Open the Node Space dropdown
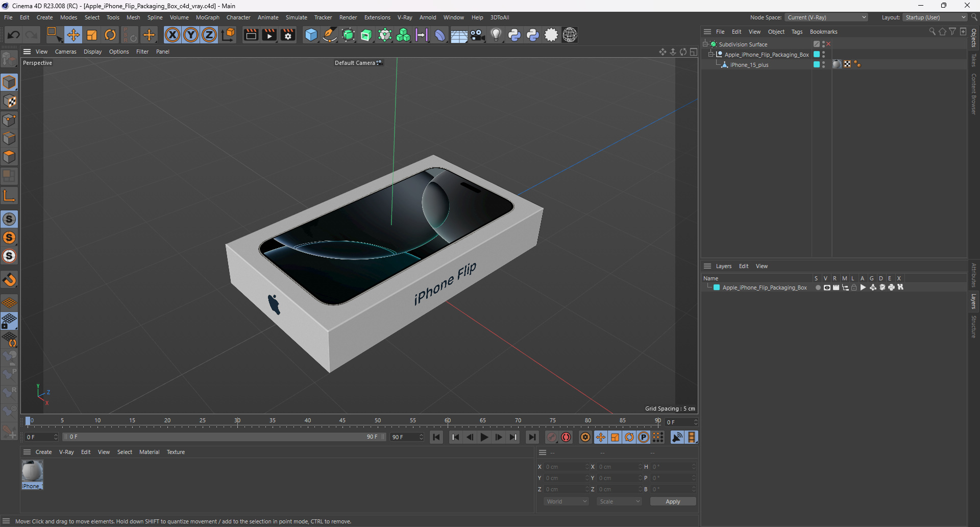Screen dimensions: 980x527 [x=826, y=17]
